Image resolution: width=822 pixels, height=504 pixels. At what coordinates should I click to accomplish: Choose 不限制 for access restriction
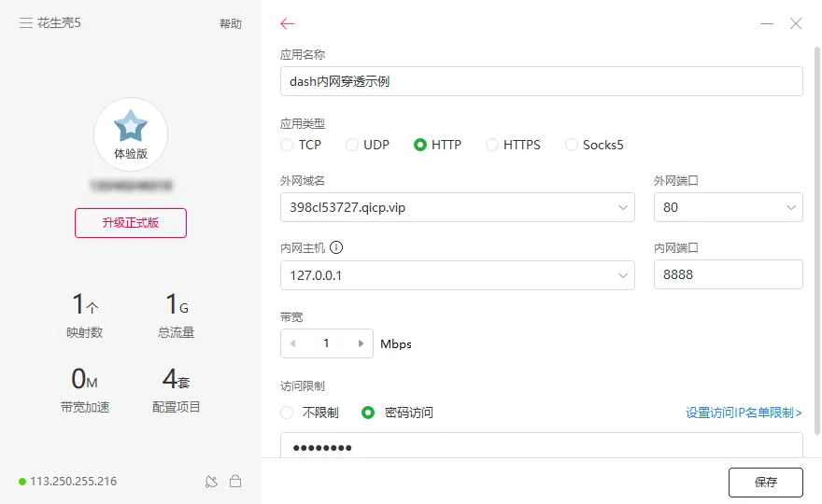[288, 413]
